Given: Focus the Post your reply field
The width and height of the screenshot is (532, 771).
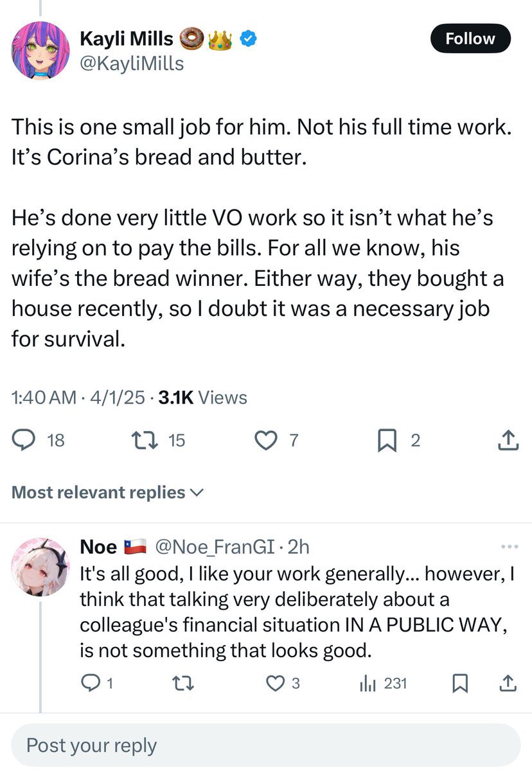Looking at the screenshot, I should tap(266, 745).
